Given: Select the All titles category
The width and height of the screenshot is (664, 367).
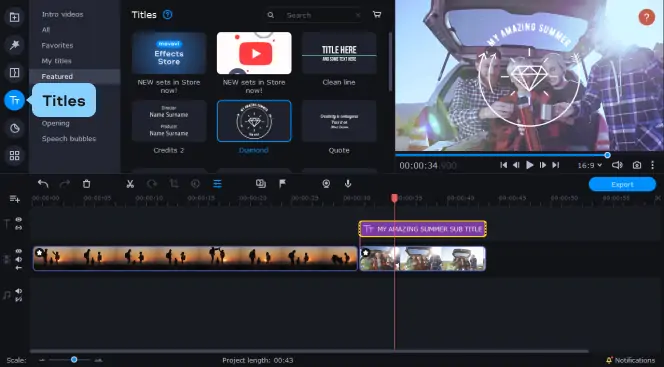Looking at the screenshot, I should coord(46,30).
